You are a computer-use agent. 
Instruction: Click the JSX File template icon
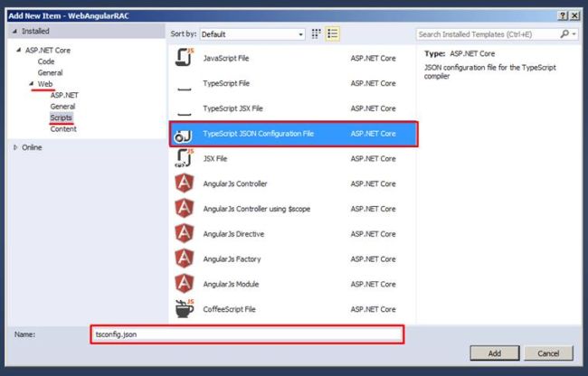[x=185, y=158]
